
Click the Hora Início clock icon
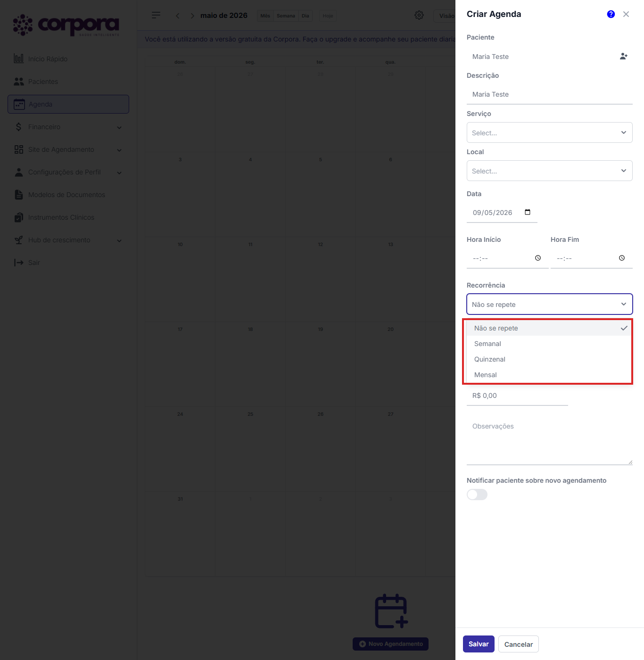[538, 258]
